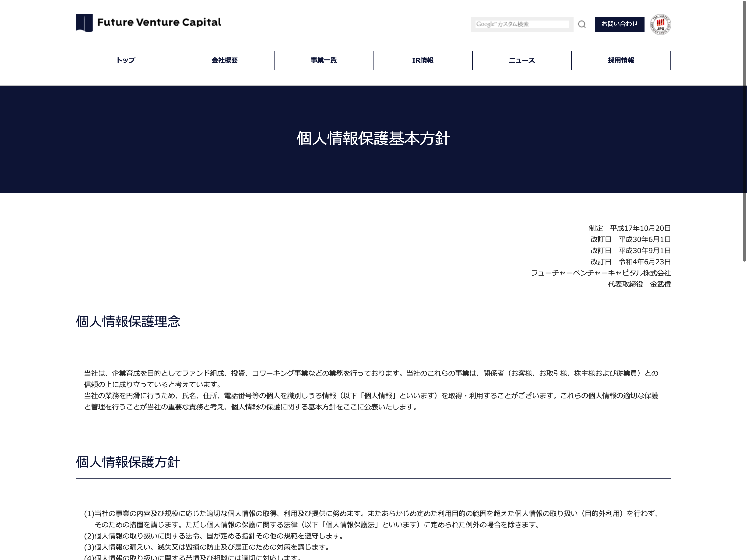The image size is (747, 560).
Task: Open the JPX listed company badge
Action: (x=661, y=24)
